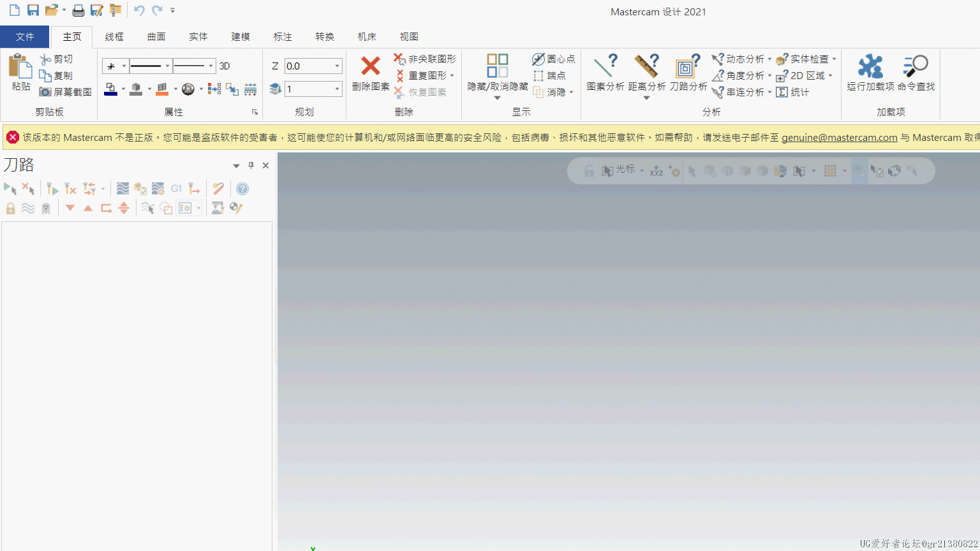Click the 删除图素 red X icon
This screenshot has width=980, height=551.
click(x=371, y=66)
